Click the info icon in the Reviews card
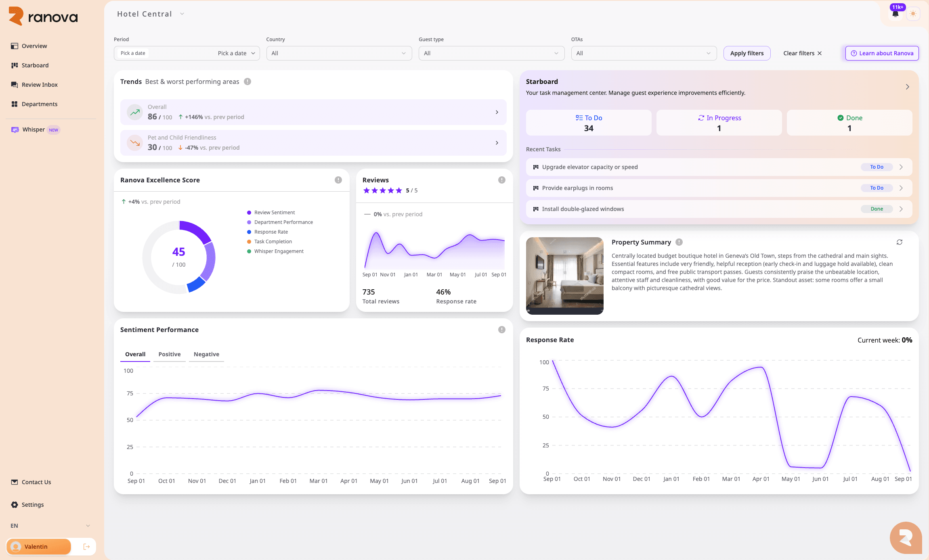This screenshot has height=560, width=929. (501, 180)
